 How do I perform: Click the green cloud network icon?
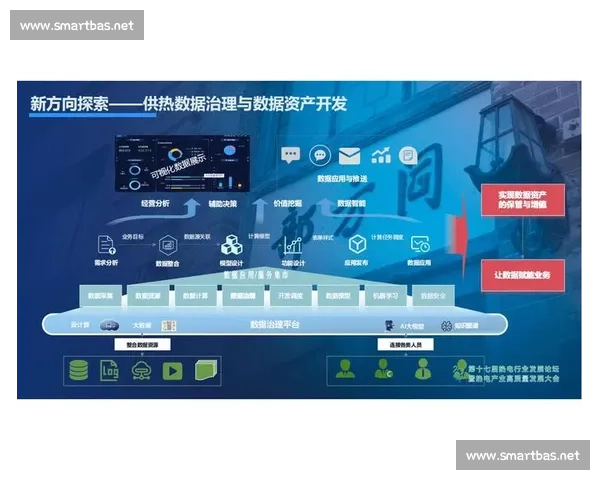(141, 370)
